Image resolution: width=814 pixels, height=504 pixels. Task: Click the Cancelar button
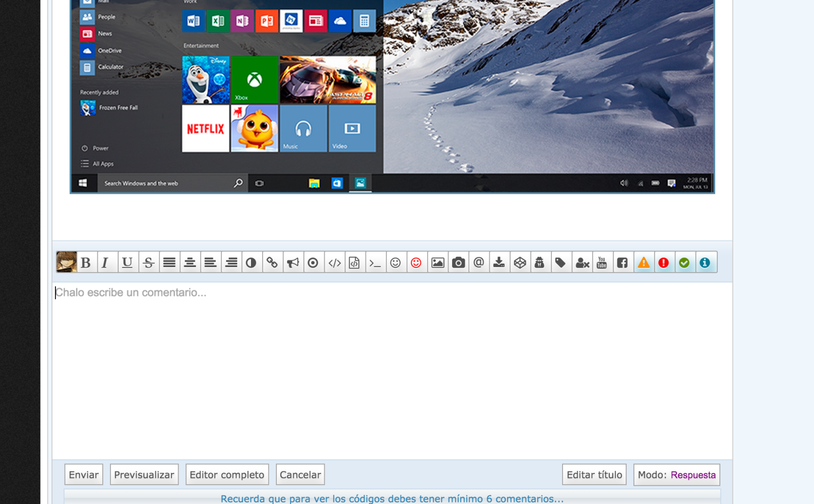point(300,475)
